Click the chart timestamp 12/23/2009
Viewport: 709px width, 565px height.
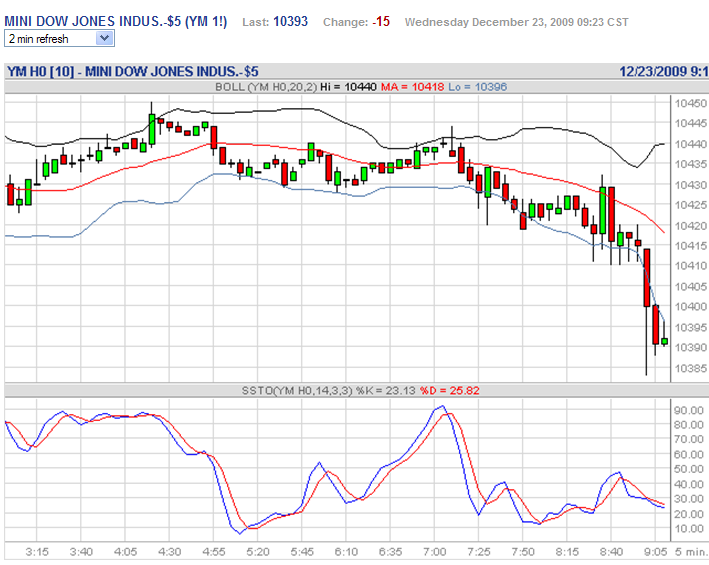653,71
